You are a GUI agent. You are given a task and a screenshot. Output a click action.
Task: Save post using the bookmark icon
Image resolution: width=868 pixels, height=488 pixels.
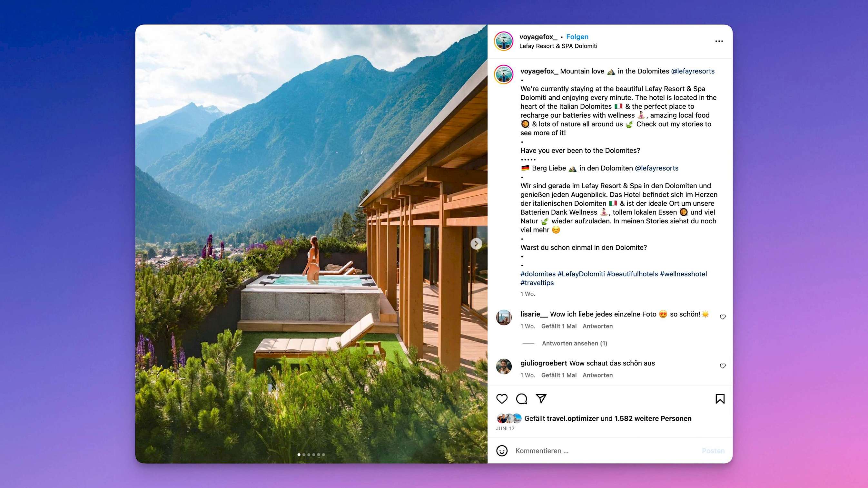(x=720, y=399)
